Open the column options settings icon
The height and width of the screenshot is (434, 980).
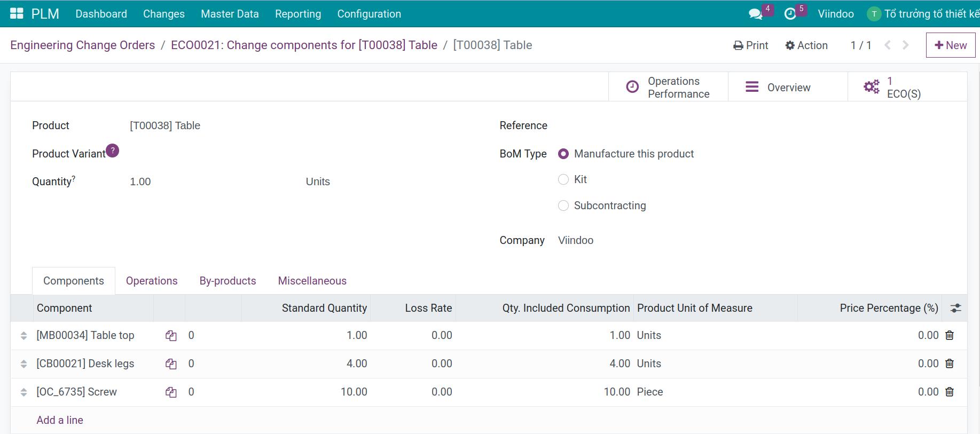click(x=955, y=308)
